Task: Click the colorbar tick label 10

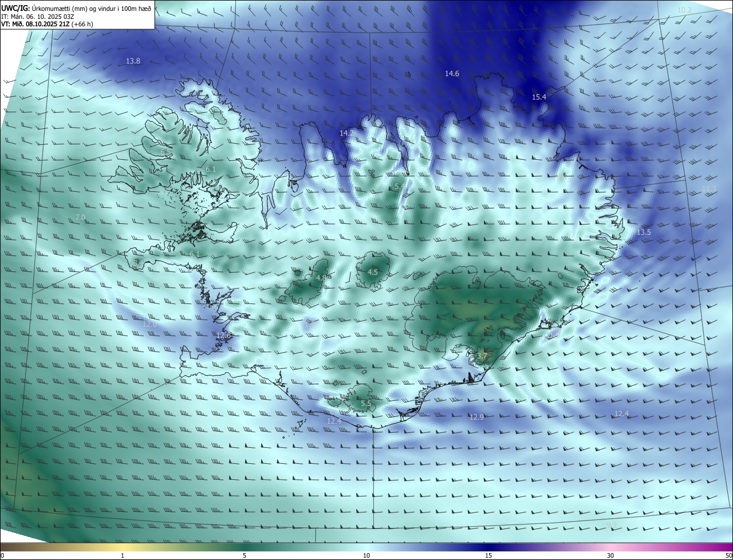Action: pos(366,555)
